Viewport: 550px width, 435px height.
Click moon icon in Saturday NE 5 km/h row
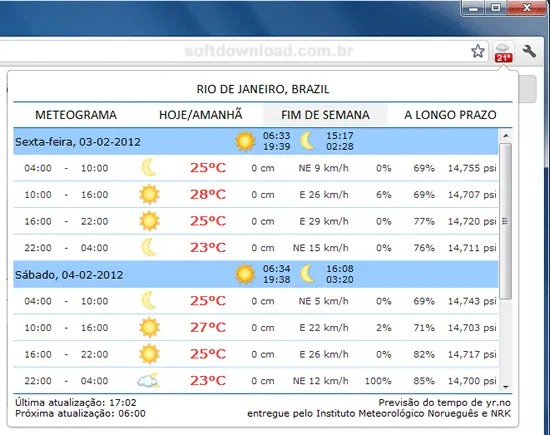pyautogui.click(x=149, y=300)
